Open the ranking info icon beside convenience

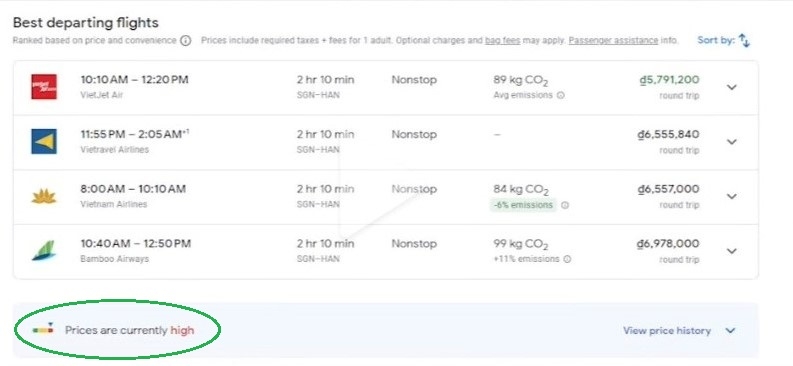[186, 40]
